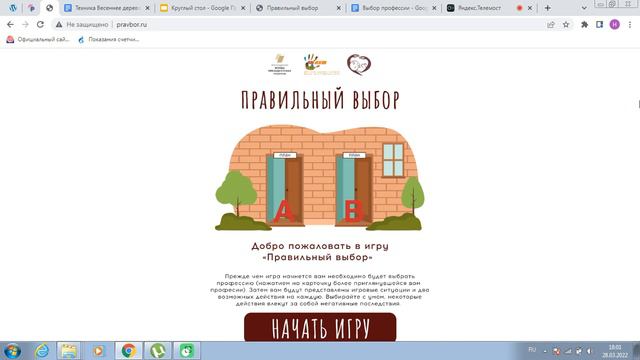Click the heart-shaped logo
This screenshot has height=360, width=640.
(x=359, y=64)
